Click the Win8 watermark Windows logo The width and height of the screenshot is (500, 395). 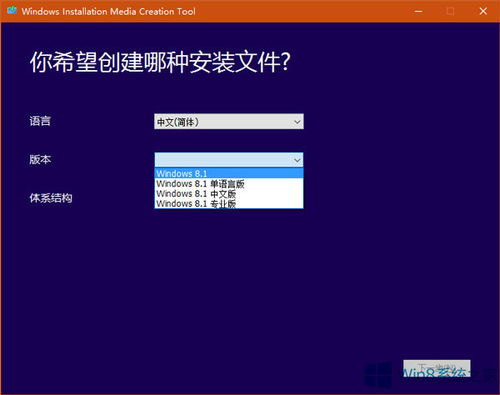point(379,375)
